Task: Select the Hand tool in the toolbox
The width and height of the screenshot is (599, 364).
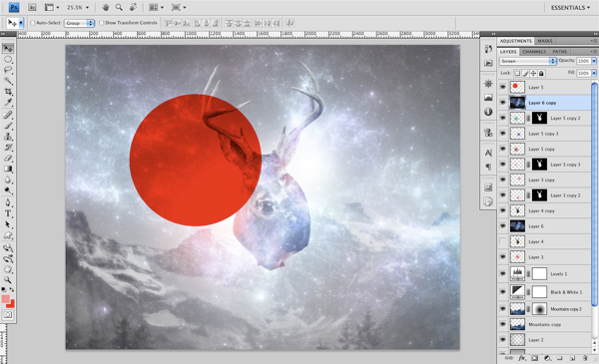Action: click(x=8, y=269)
